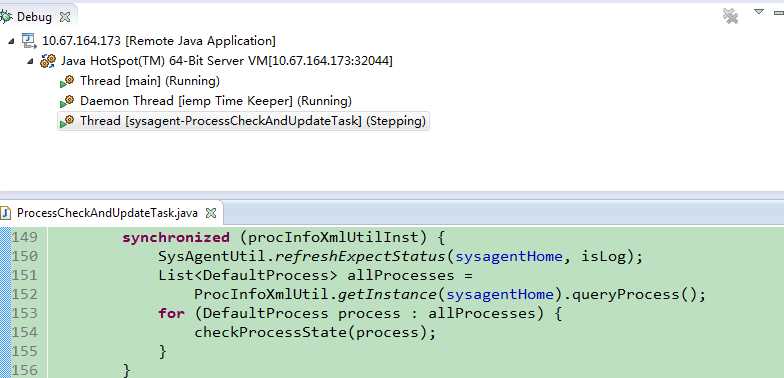Viewport: 784px width, 378px height.
Task: Collapse the 10.67.164.173 Remote Java Application node
Action: (x=12, y=42)
